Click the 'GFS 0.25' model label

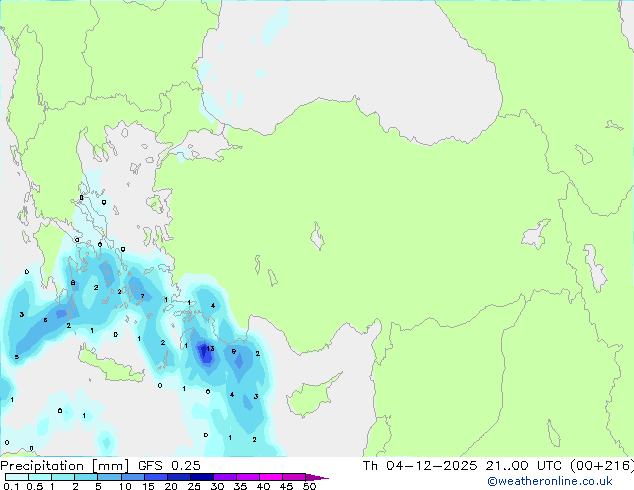point(169,466)
